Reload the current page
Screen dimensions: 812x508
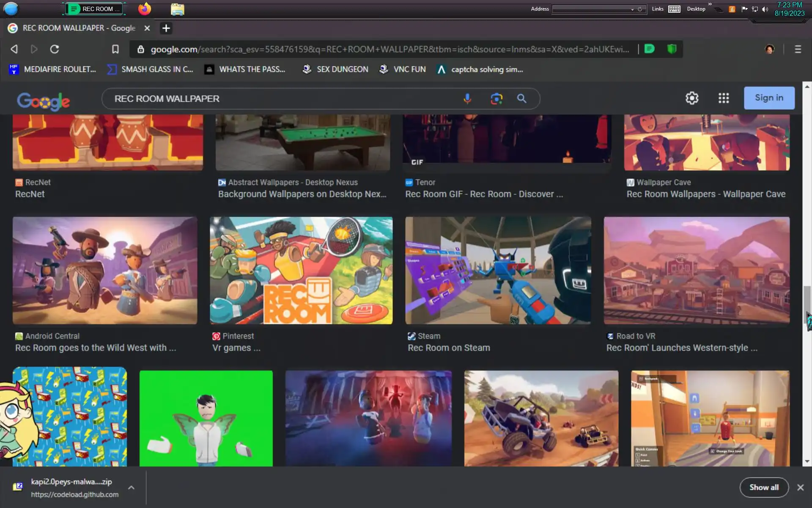coord(55,49)
